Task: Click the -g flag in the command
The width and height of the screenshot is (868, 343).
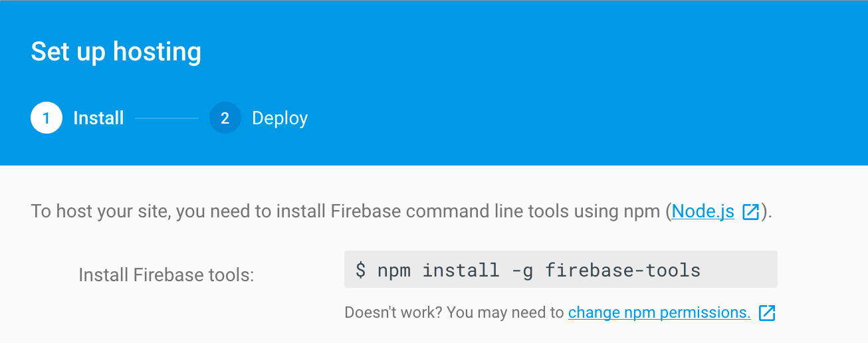Action: point(522,270)
